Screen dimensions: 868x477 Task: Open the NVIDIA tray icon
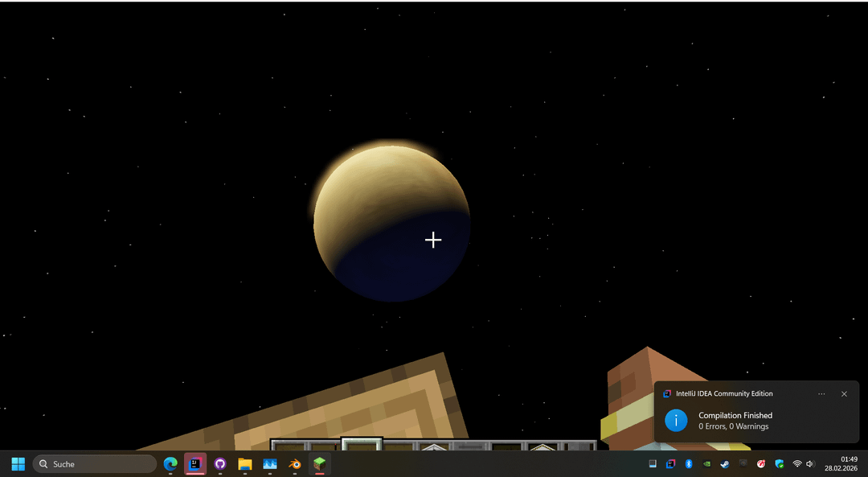pyautogui.click(x=706, y=464)
